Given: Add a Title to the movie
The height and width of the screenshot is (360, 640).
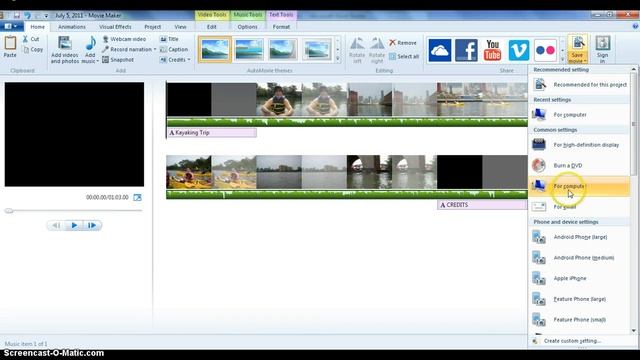Looking at the screenshot, I should 169,39.
